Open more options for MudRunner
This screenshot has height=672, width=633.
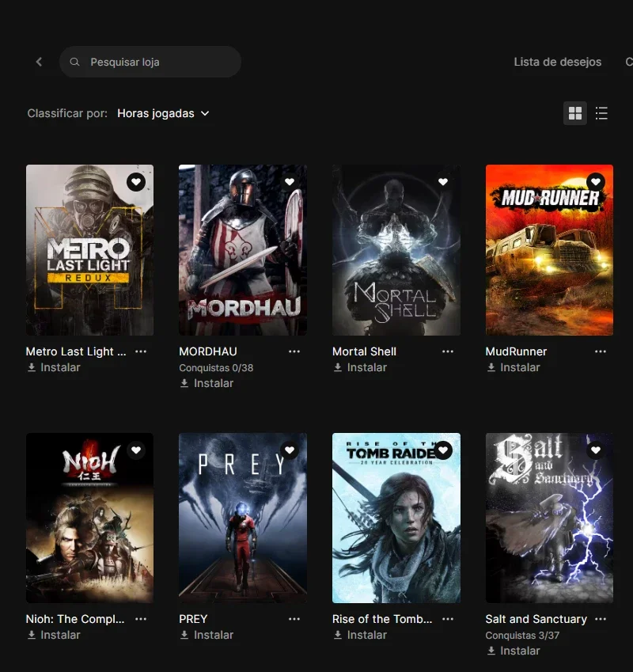click(x=601, y=351)
